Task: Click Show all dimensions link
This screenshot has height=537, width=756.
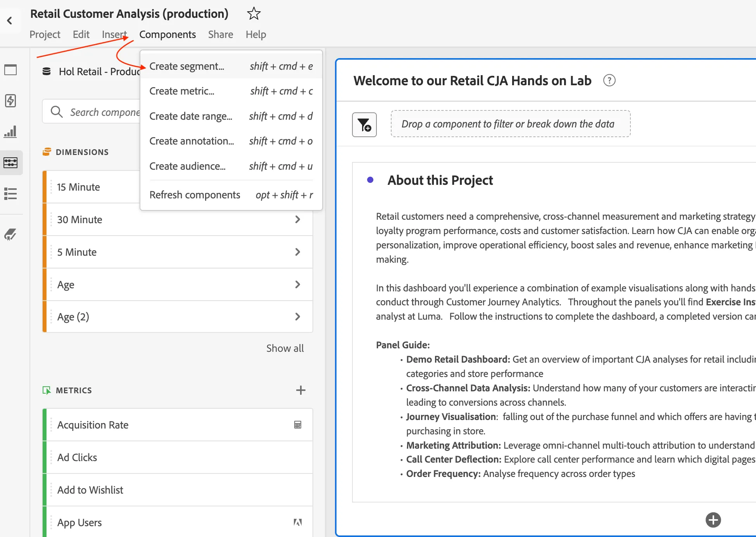Action: (285, 348)
